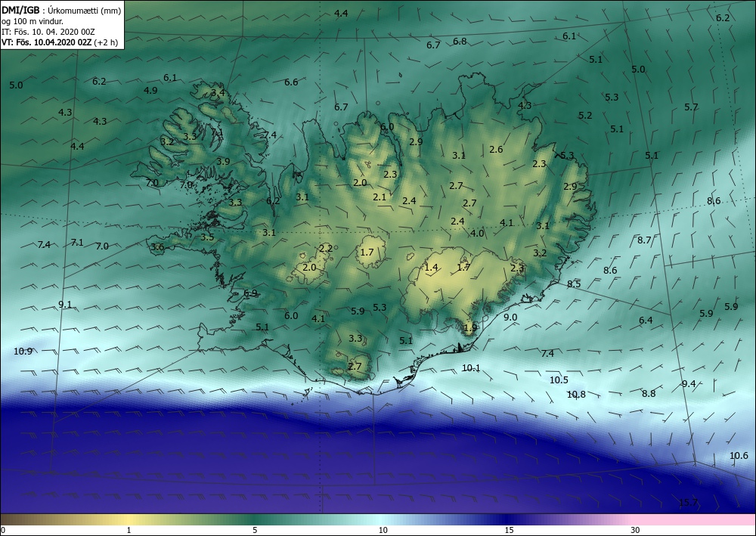Click the map value '9.1'
Viewport: 756px width, 536px height.
pos(64,304)
